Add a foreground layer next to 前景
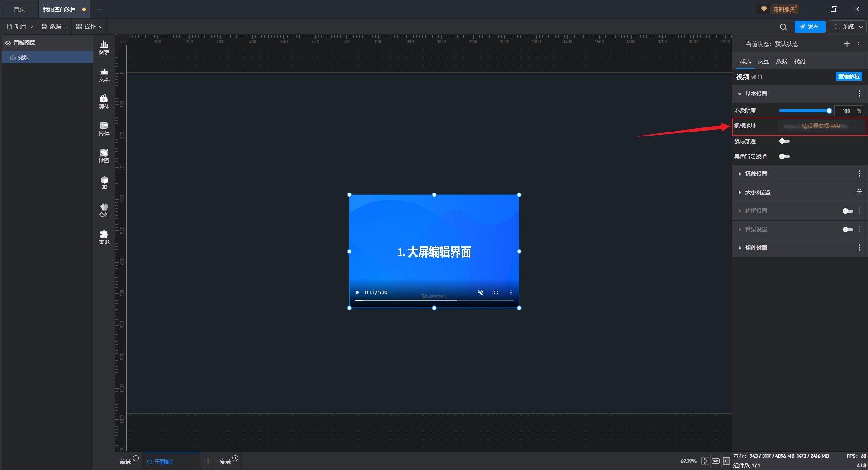Viewport: 868px width, 470px height. pyautogui.click(x=136, y=458)
